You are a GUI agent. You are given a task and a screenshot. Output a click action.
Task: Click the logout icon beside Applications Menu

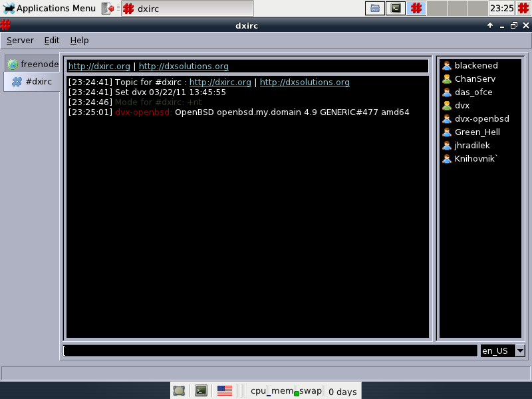coord(108,9)
